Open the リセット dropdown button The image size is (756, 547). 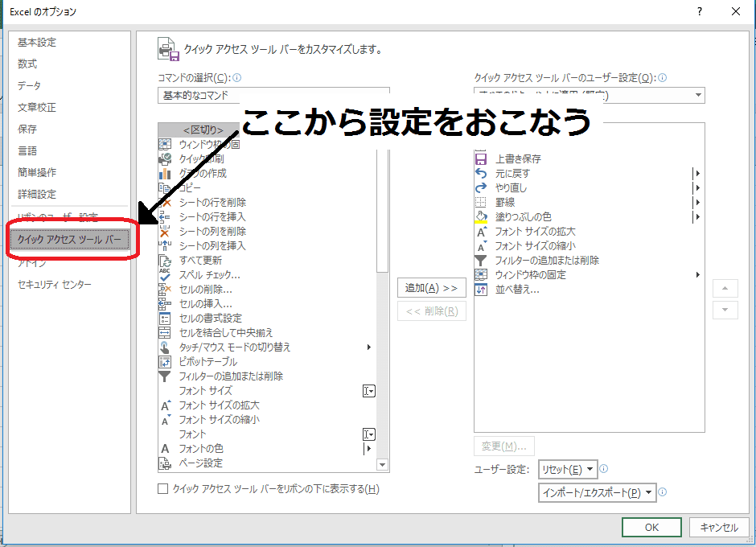pyautogui.click(x=568, y=469)
